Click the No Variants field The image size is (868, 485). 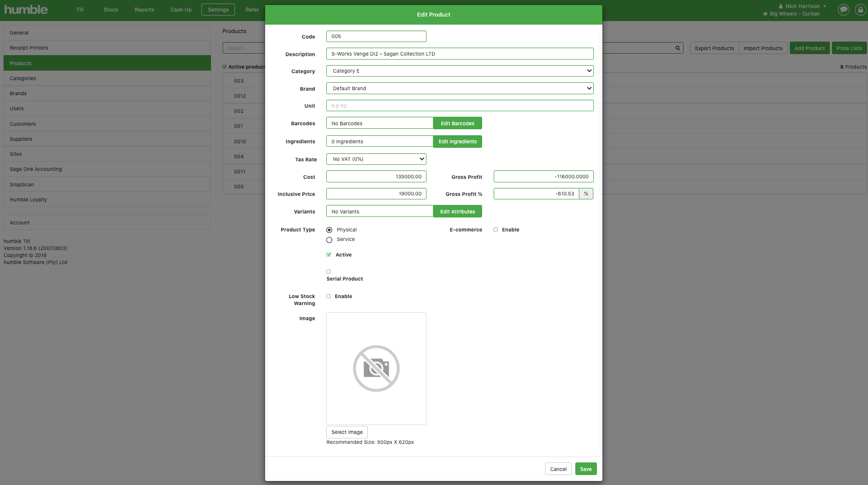point(380,211)
